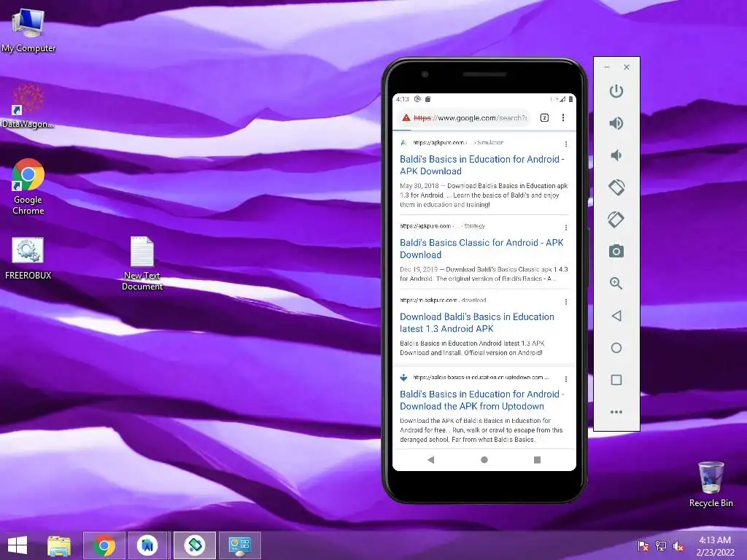Screen dimensions: 747x560
Task: Click the emulator sidebar overview square icon
Action: coord(616,379)
